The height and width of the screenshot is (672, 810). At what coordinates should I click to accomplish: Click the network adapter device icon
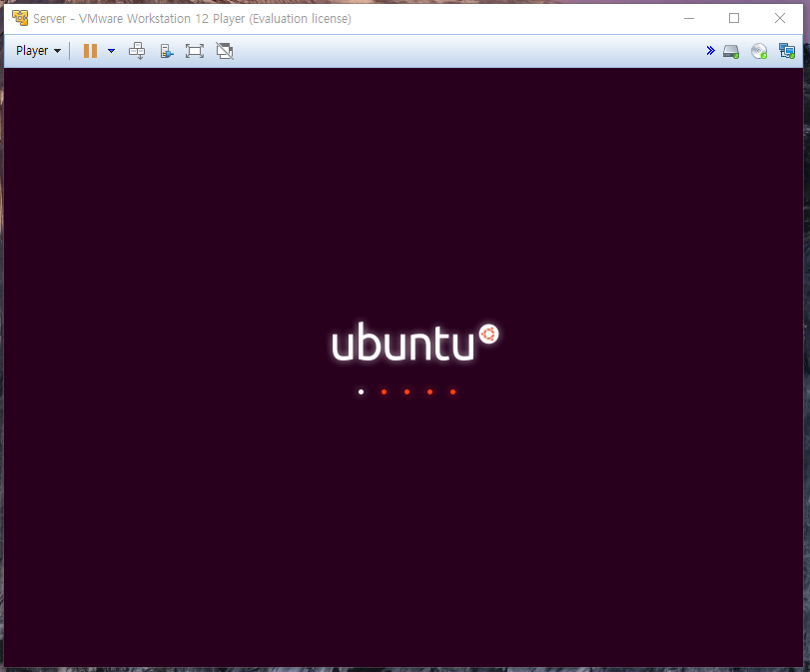click(787, 51)
